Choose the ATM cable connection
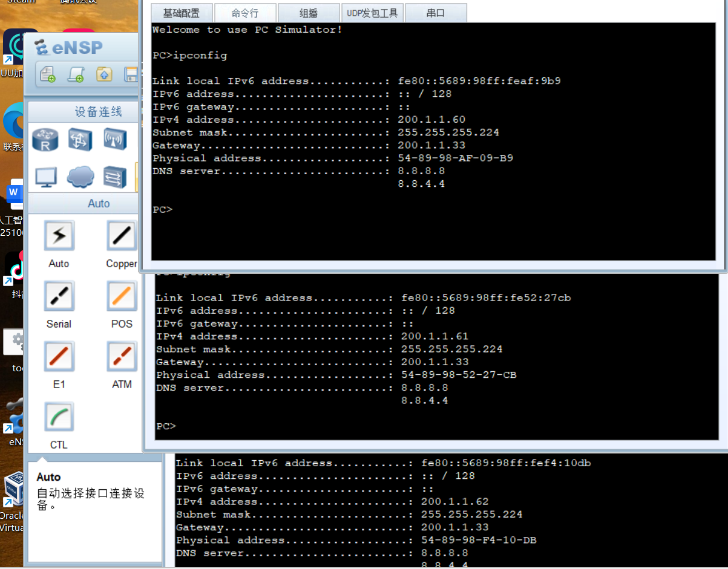The width and height of the screenshot is (728, 569). [122, 357]
